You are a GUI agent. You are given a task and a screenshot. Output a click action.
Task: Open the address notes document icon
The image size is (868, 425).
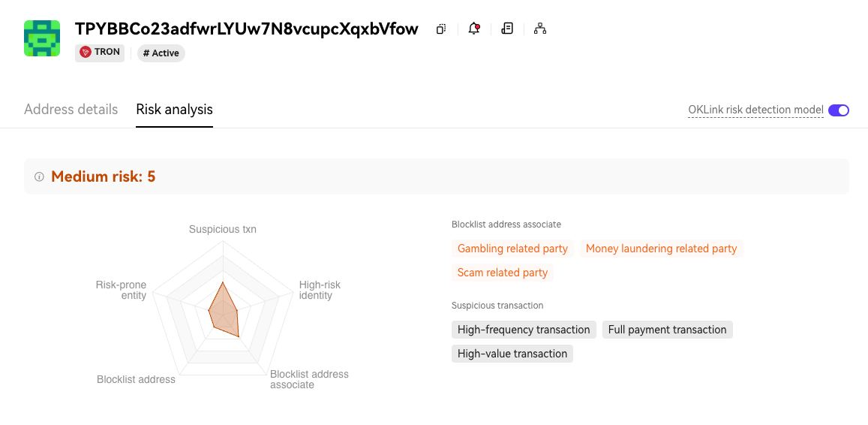(507, 29)
